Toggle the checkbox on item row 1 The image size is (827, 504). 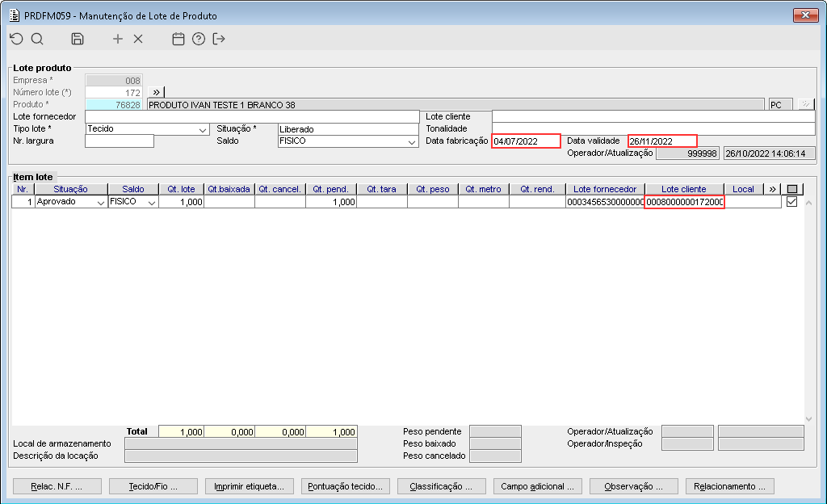click(791, 201)
